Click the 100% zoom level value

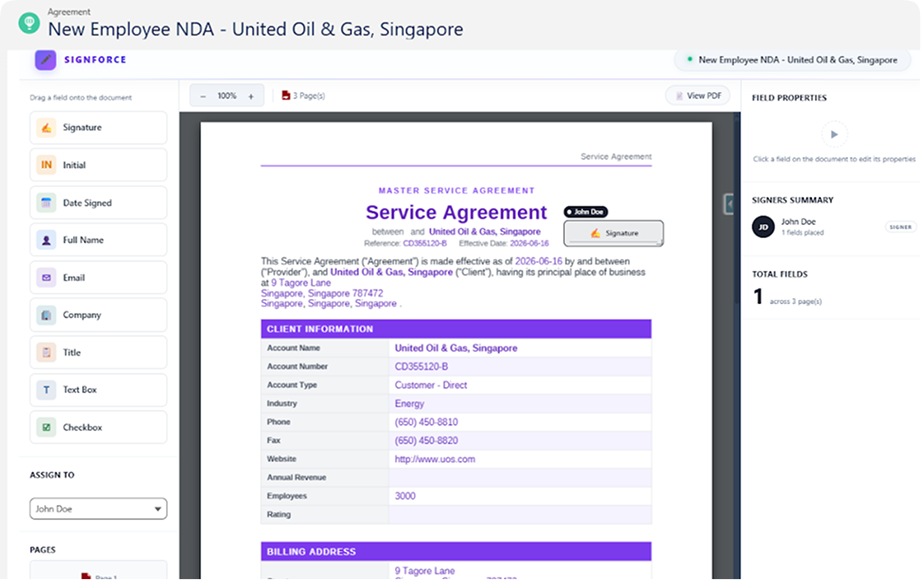[x=227, y=96]
